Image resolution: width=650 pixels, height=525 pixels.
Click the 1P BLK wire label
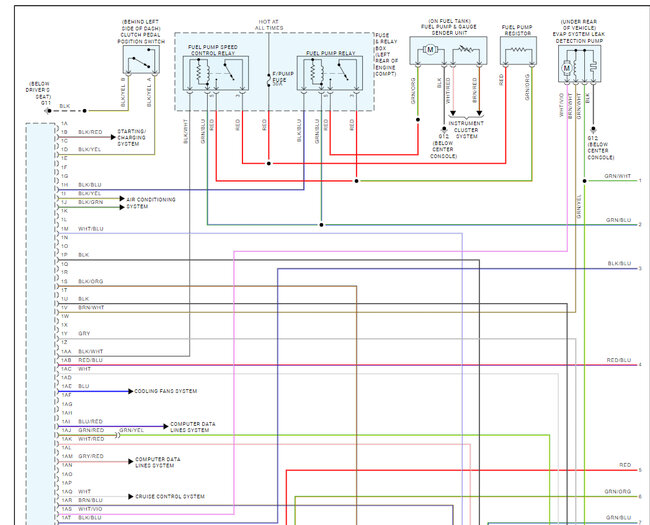coord(83,255)
